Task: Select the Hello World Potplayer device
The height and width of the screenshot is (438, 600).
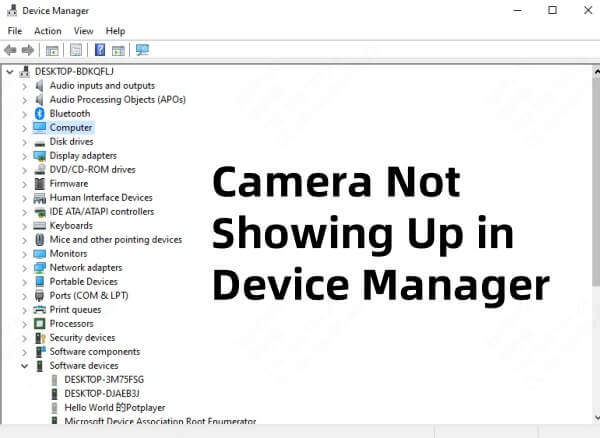Action: (x=115, y=408)
